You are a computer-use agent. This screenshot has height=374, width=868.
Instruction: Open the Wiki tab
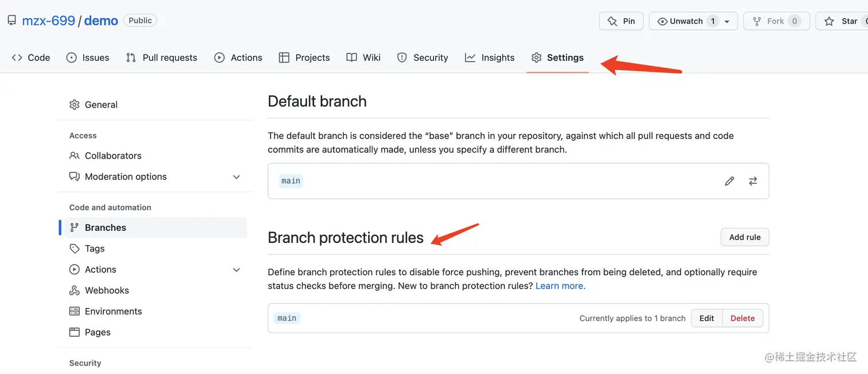tap(363, 57)
